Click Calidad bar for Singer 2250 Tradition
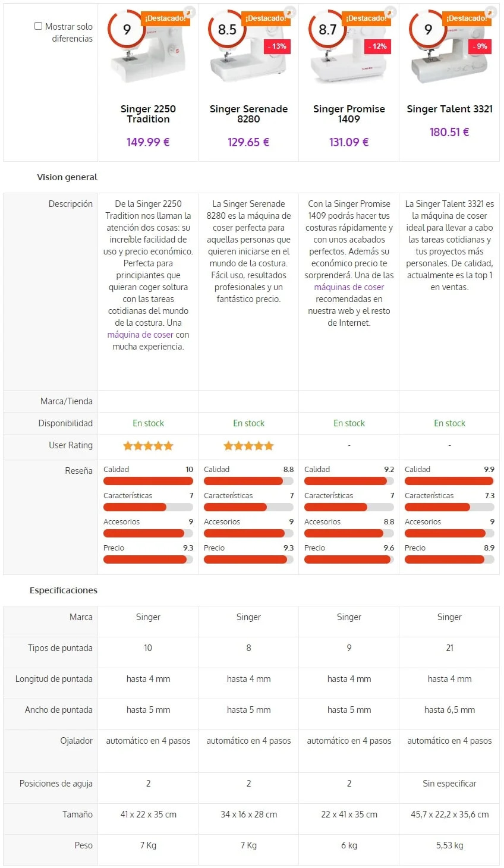 (148, 481)
